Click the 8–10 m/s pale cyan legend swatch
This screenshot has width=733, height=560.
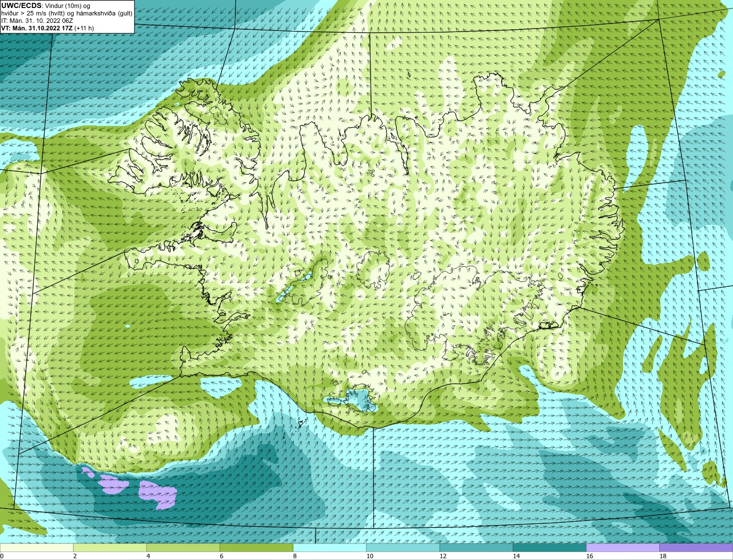(330, 547)
